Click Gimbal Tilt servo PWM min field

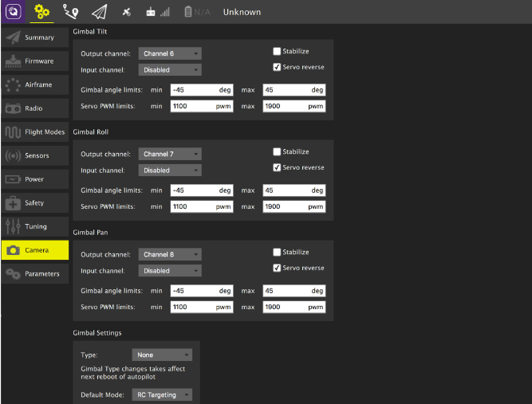point(201,106)
